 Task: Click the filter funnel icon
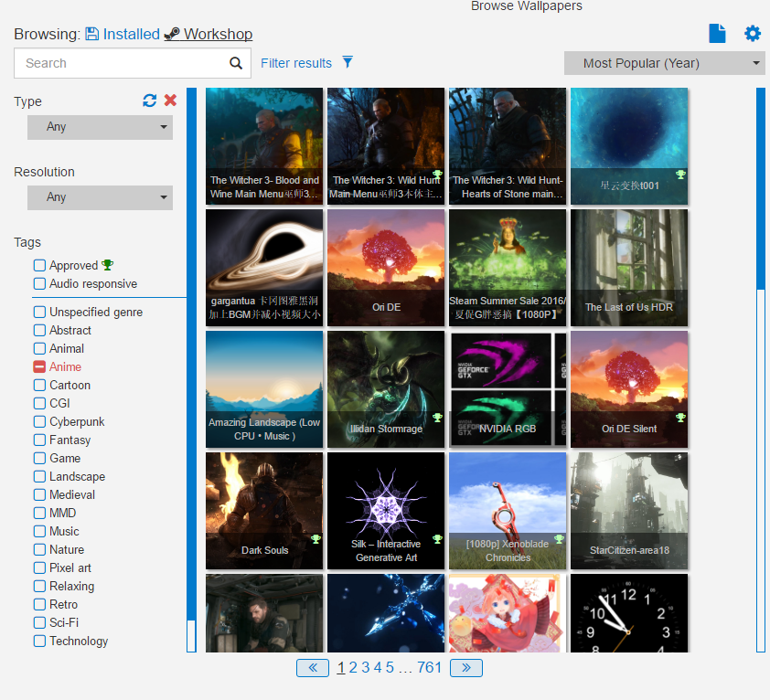(x=348, y=62)
